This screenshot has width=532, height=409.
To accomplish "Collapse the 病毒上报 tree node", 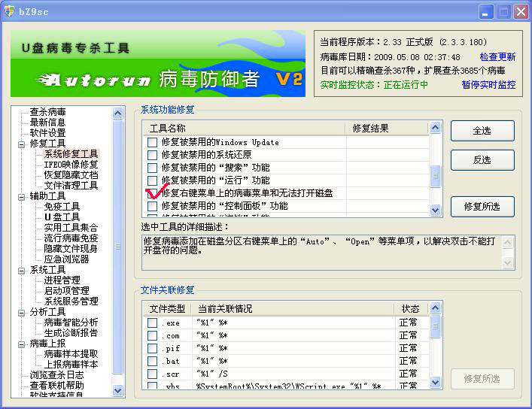I will click(x=21, y=344).
